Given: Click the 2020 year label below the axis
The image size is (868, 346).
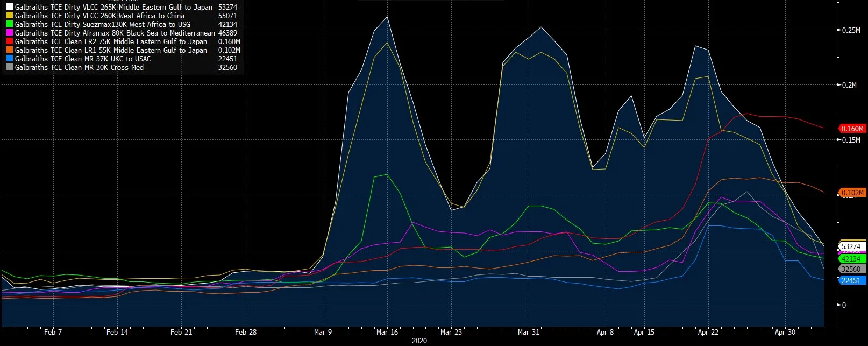Looking at the screenshot, I should [419, 341].
